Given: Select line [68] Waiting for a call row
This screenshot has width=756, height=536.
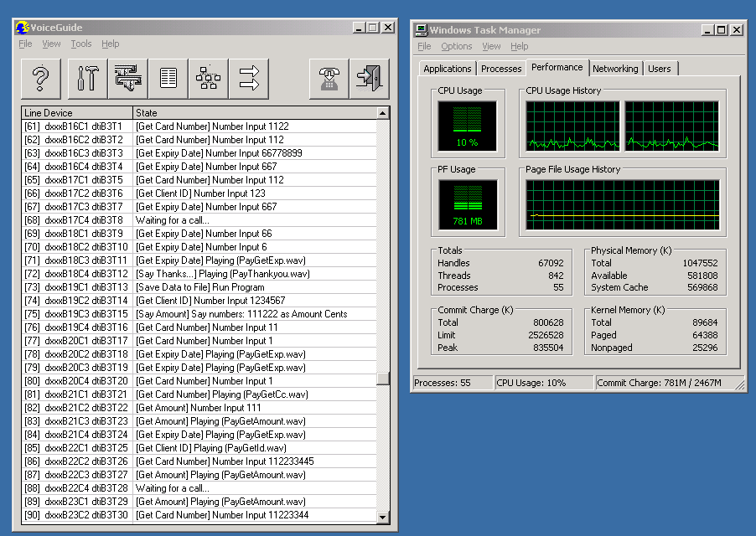Looking at the screenshot, I should click(x=199, y=220).
